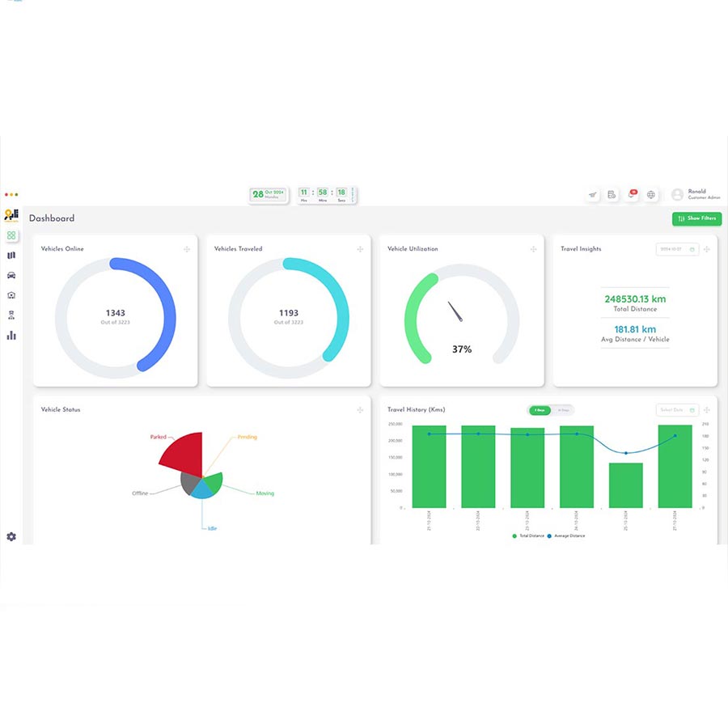
Task: Open Travel Insights date picker
Action: pos(677,249)
